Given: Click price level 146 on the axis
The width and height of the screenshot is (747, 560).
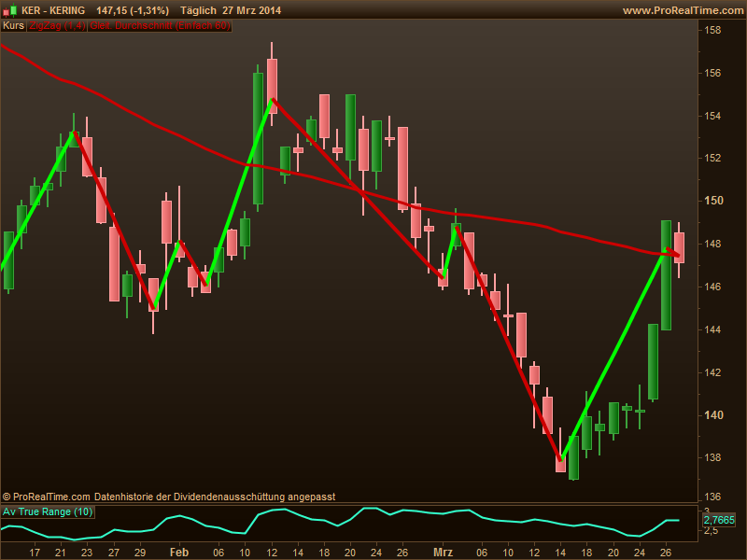Looking at the screenshot, I should pos(712,287).
